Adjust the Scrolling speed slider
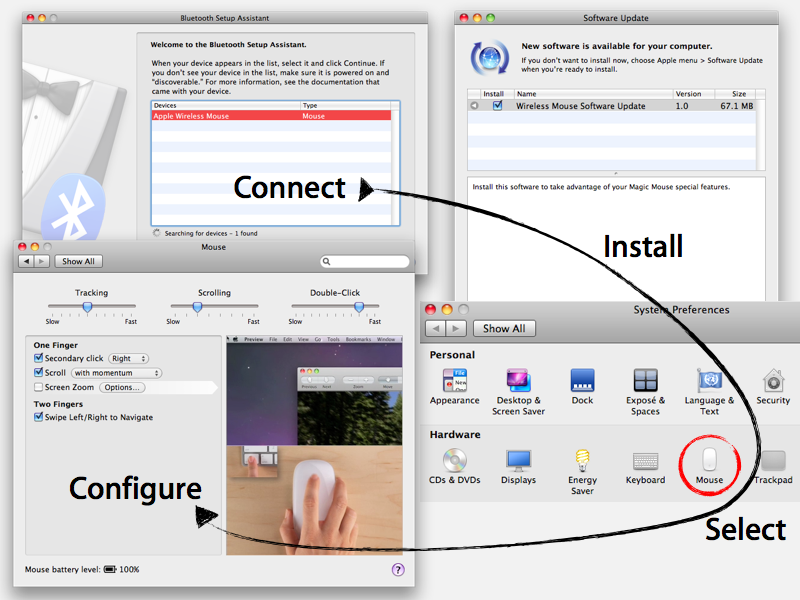The image size is (800, 600). 197,306
